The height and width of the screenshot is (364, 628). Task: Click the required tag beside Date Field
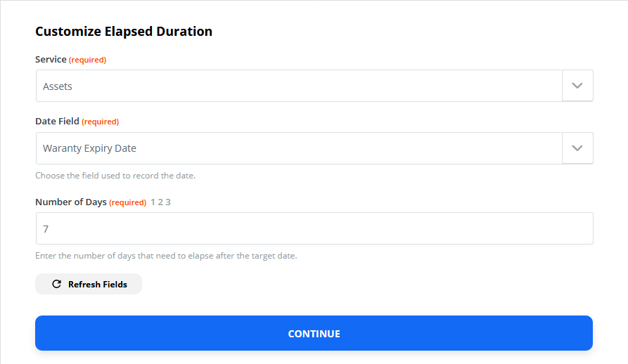click(100, 122)
